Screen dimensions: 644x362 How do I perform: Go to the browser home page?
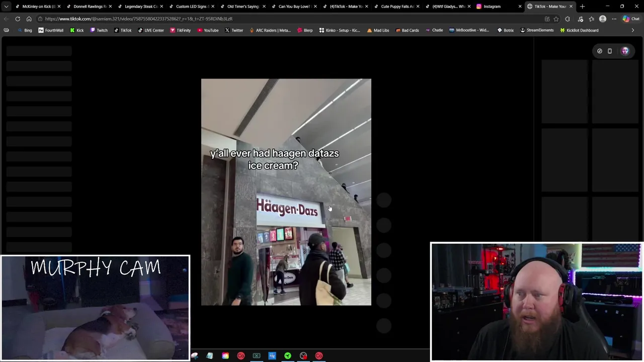tap(29, 19)
